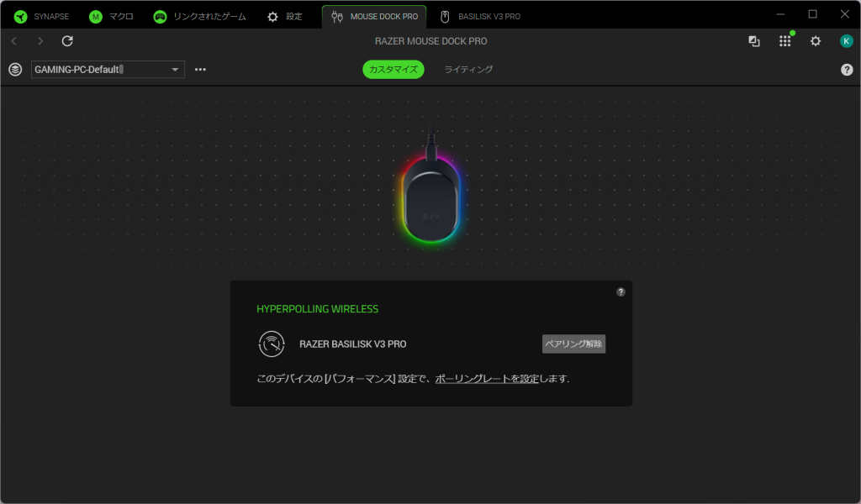Open the apps grid modules icon
Image resolution: width=861 pixels, height=504 pixels.
point(785,41)
